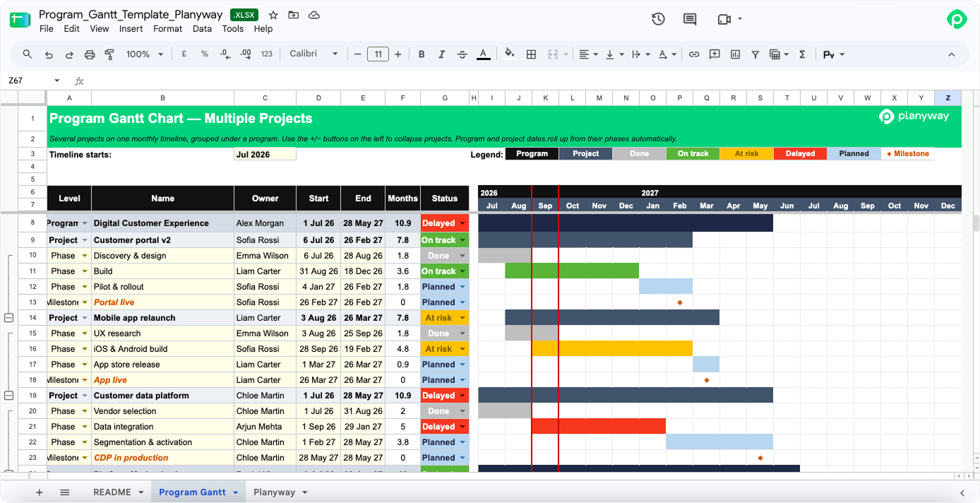Click the Jul 2026 timeline start cell
This screenshot has height=503, width=980.
265,154
